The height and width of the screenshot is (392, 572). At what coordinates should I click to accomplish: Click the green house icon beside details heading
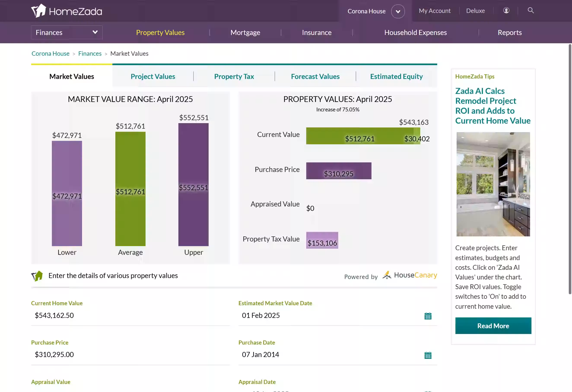tap(37, 276)
